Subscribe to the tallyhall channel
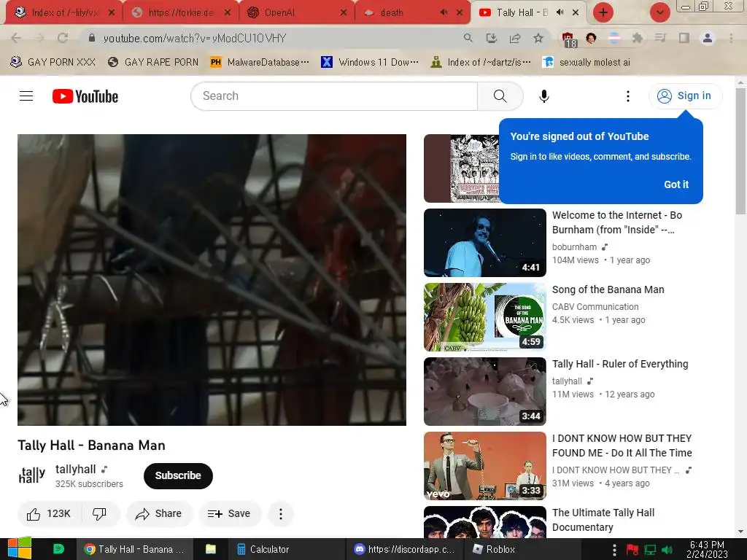 pos(178,475)
